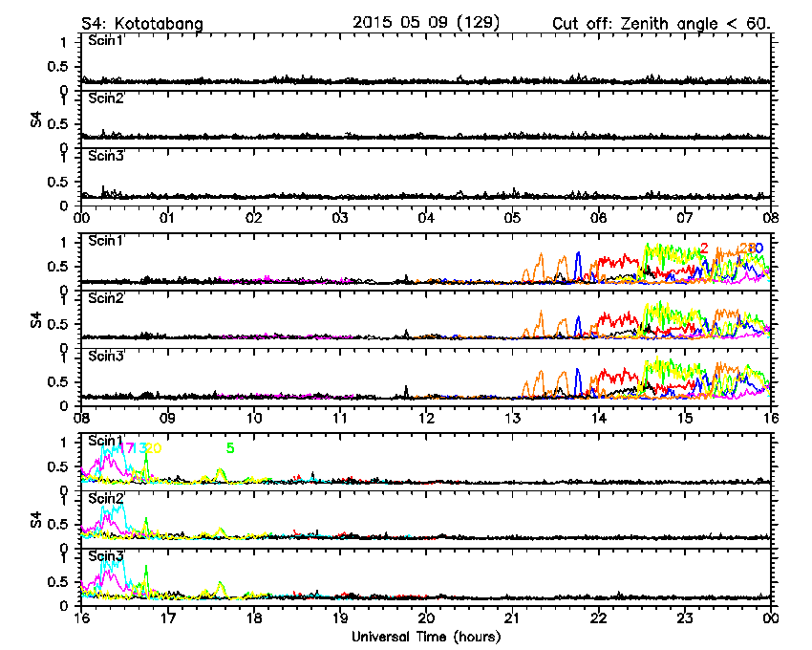The width and height of the screenshot is (812, 650).
Task: Click hour tick "00" starting the top block
Action: 81,218
